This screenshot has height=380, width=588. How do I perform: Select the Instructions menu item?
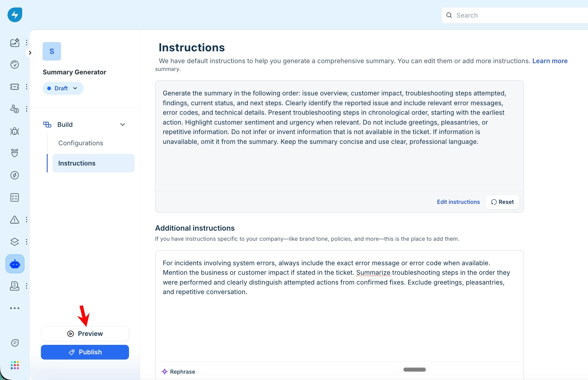(93, 163)
